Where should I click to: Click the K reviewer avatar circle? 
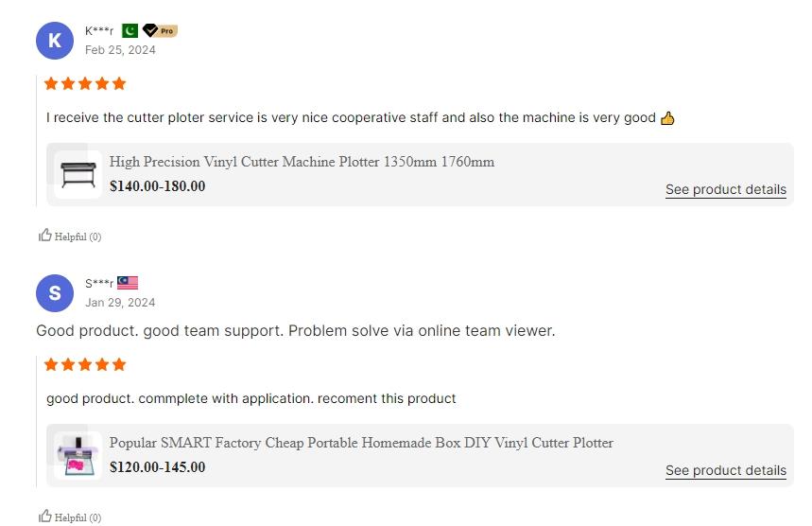coord(54,41)
